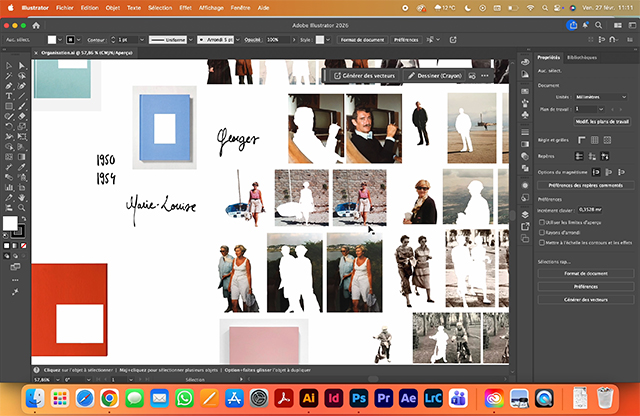The image size is (640, 416).
Task: Select the Pen tool
Action: click(x=9, y=86)
